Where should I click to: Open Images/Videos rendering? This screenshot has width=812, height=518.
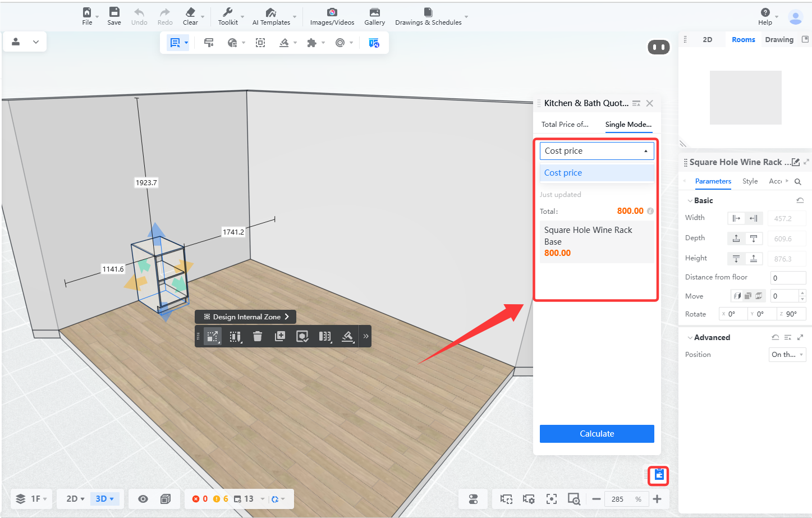(x=332, y=16)
